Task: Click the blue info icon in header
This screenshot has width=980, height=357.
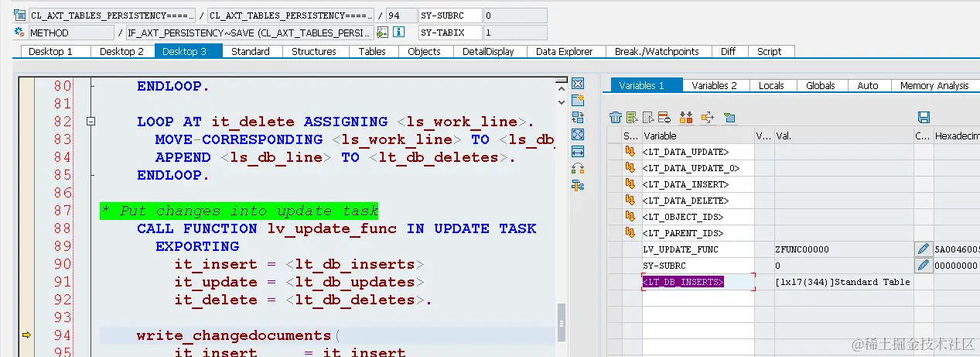Action: pos(399,33)
